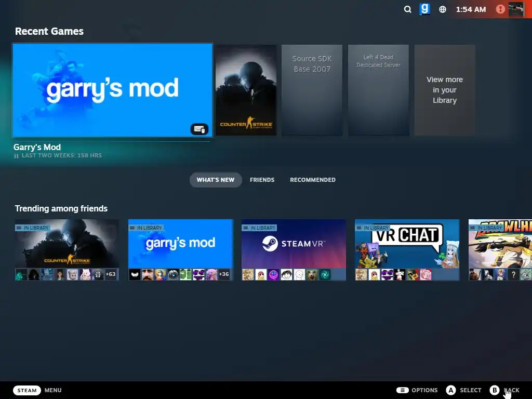The image size is (532, 399).
Task: Open the Garry's Mod large recent game tile
Action: click(x=112, y=90)
